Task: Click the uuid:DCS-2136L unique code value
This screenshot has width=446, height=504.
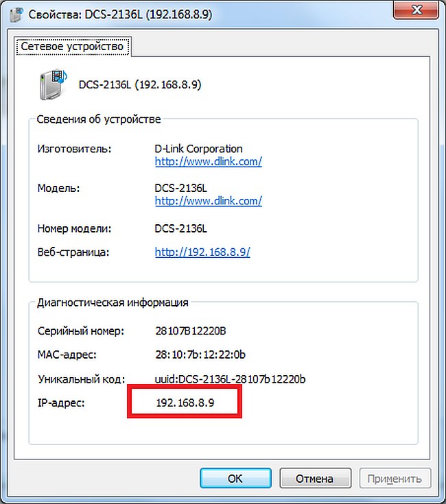Action: tap(230, 379)
